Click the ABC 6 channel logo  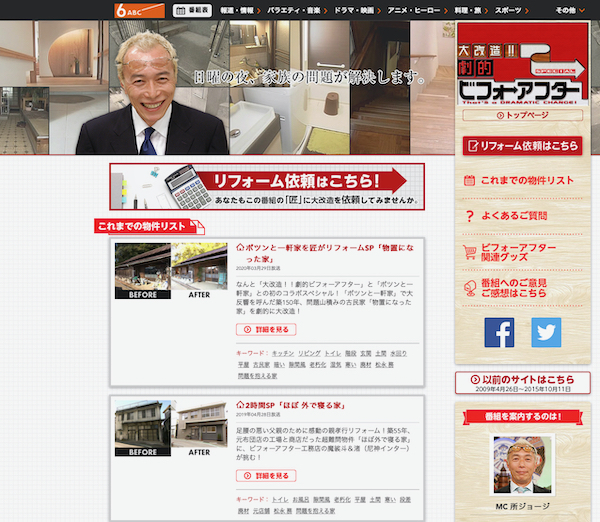tap(139, 10)
